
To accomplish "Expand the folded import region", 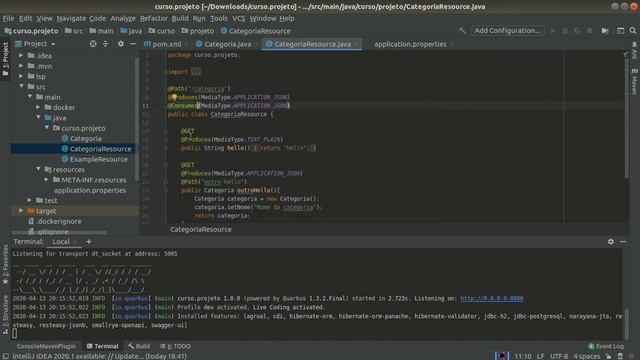I will click(x=196, y=72).
